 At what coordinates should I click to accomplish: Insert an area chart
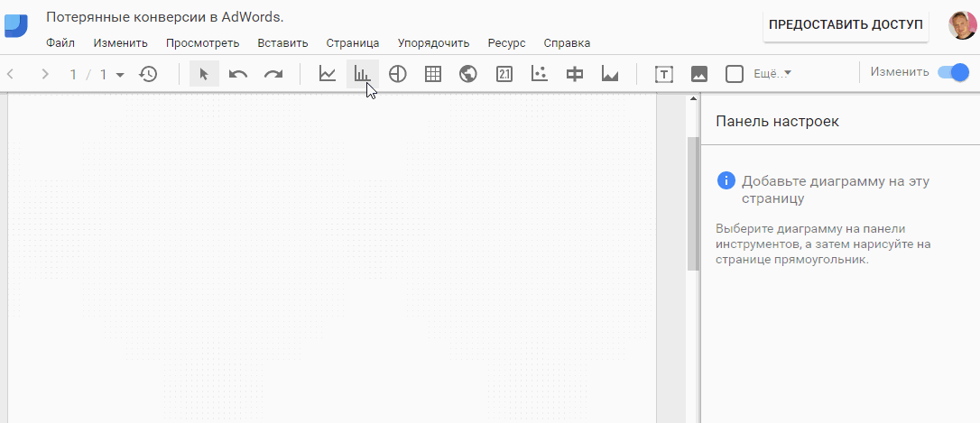[610, 74]
